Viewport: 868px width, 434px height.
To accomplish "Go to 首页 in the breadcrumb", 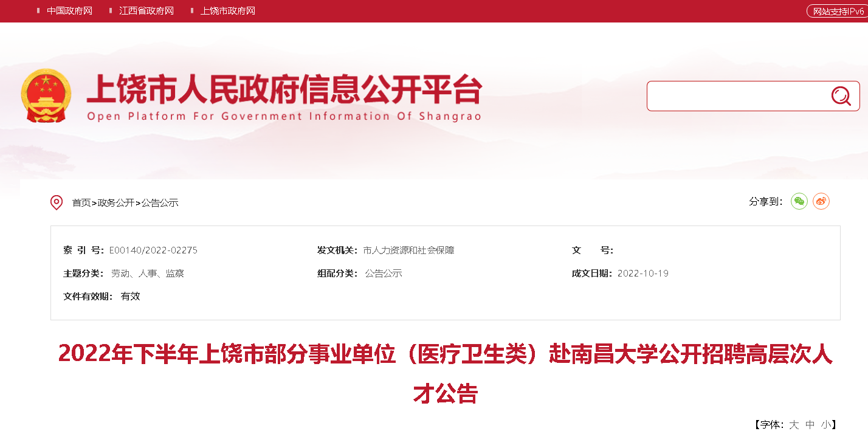I will [81, 202].
